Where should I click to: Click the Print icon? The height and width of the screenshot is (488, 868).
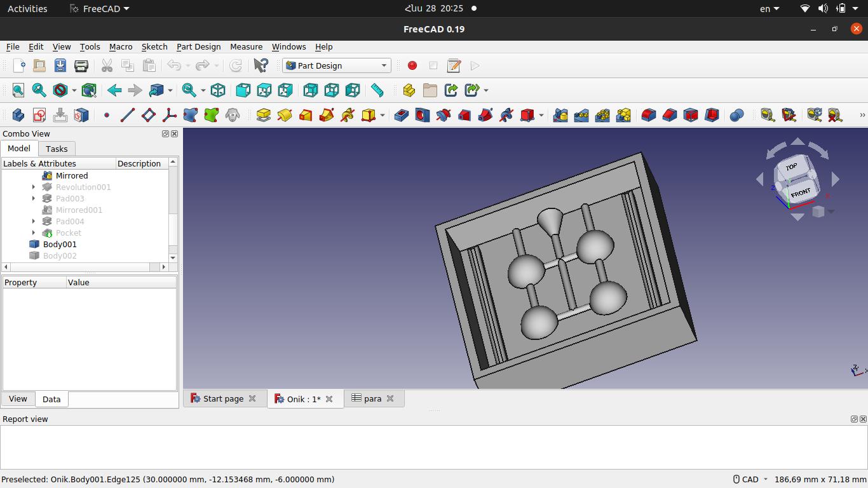point(81,65)
